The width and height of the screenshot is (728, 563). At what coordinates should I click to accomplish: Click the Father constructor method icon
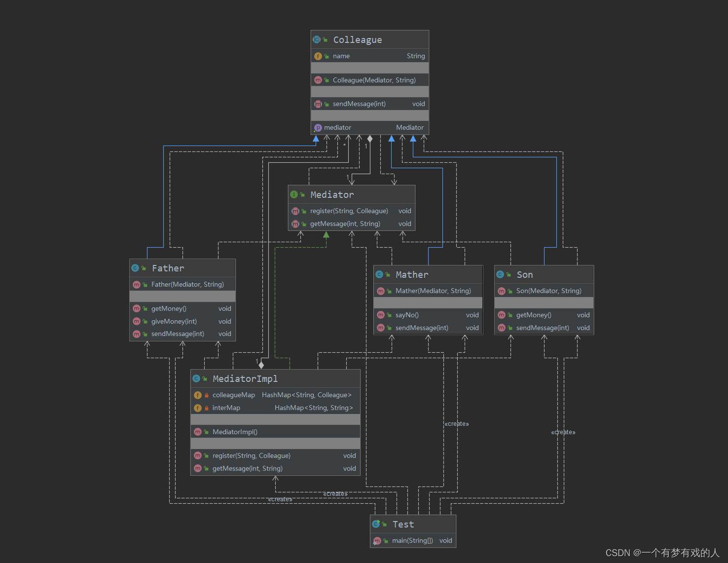(x=137, y=285)
